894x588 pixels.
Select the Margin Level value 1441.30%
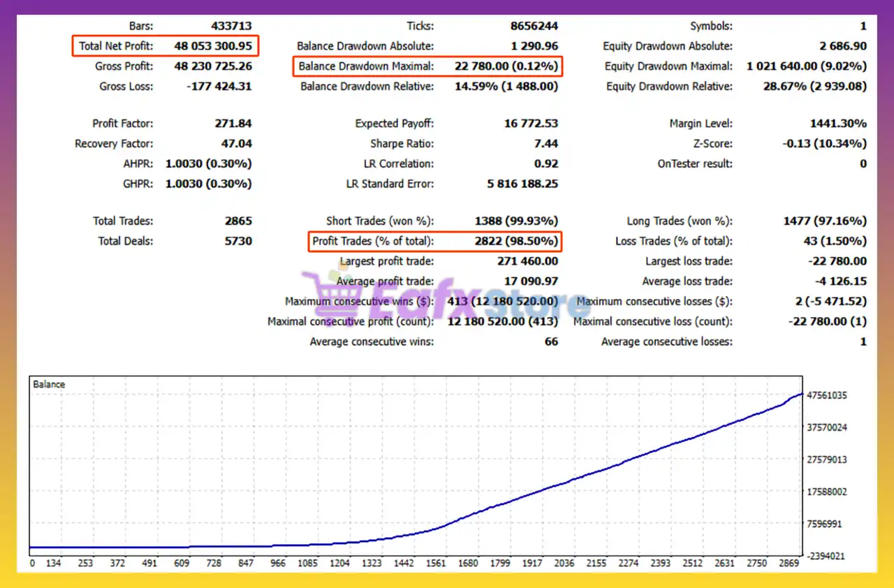pyautogui.click(x=837, y=124)
